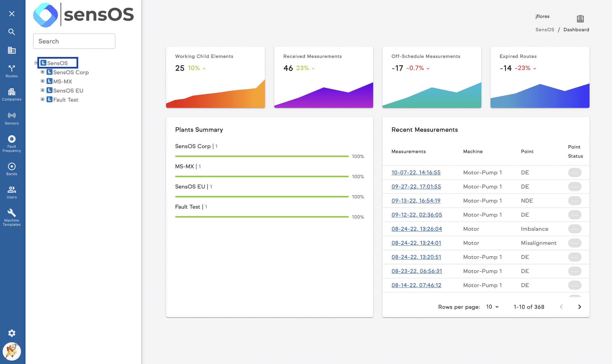Go to Routes in the sidebar
The image size is (612, 364).
coord(12,71)
